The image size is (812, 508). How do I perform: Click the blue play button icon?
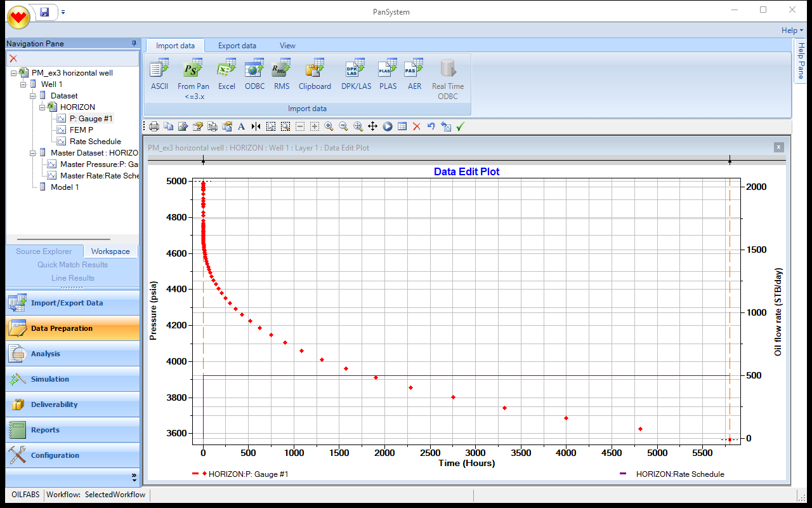[x=387, y=126]
